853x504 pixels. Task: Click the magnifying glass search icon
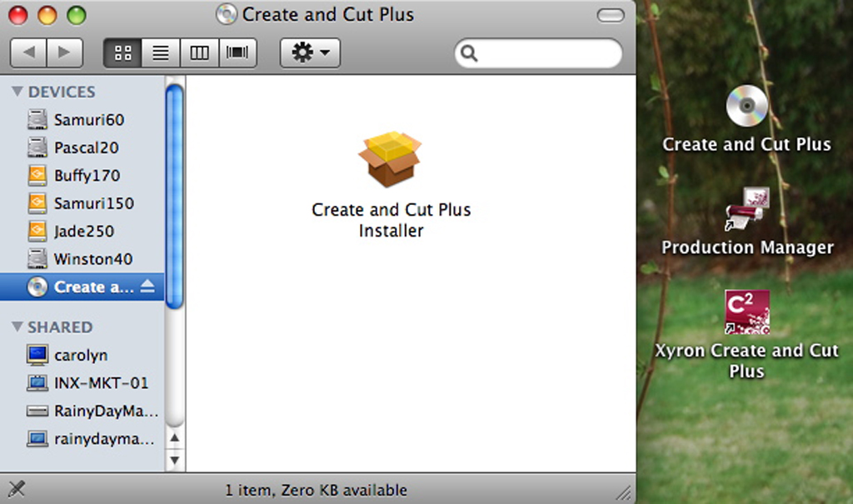click(469, 53)
